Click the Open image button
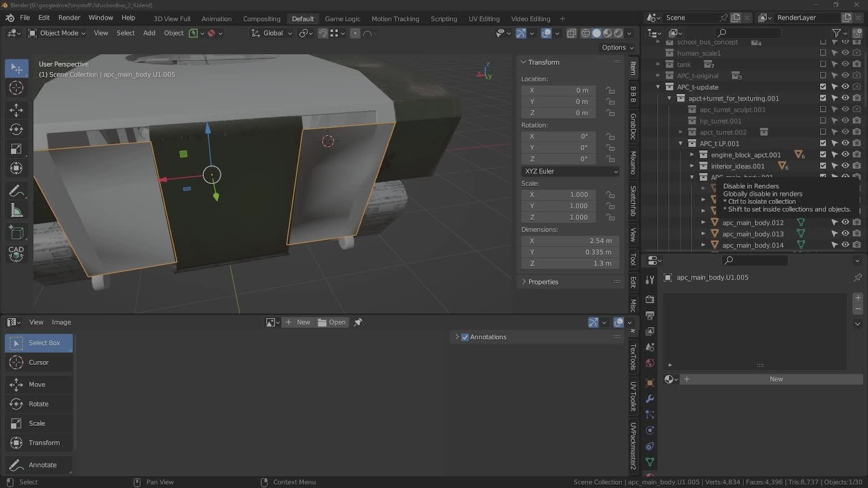This screenshot has height=488, width=868. [x=332, y=323]
